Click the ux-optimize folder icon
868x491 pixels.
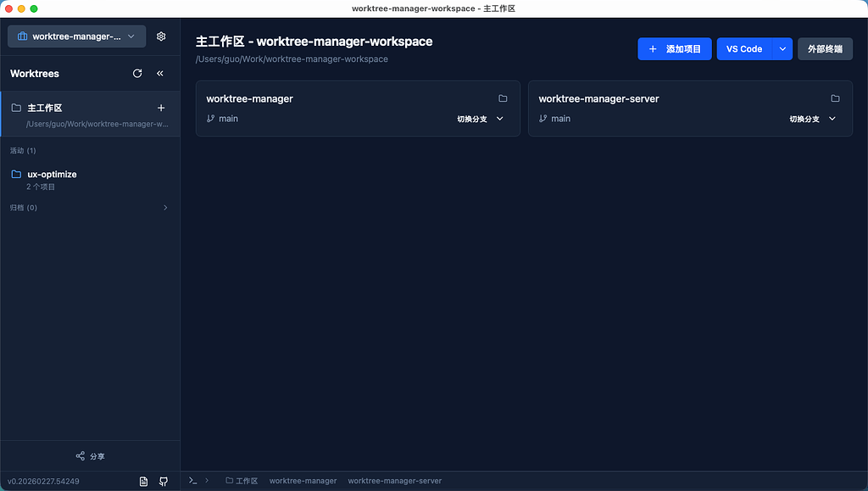(16, 174)
